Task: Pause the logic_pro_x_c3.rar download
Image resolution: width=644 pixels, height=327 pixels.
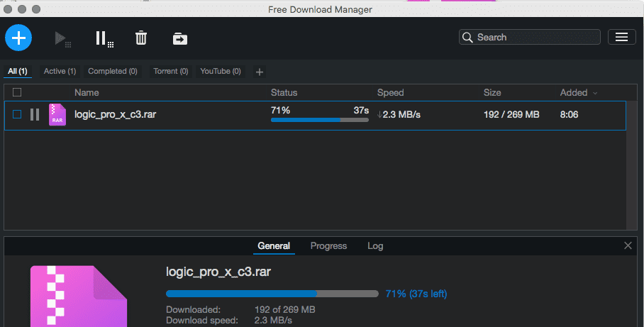Action: click(35, 114)
